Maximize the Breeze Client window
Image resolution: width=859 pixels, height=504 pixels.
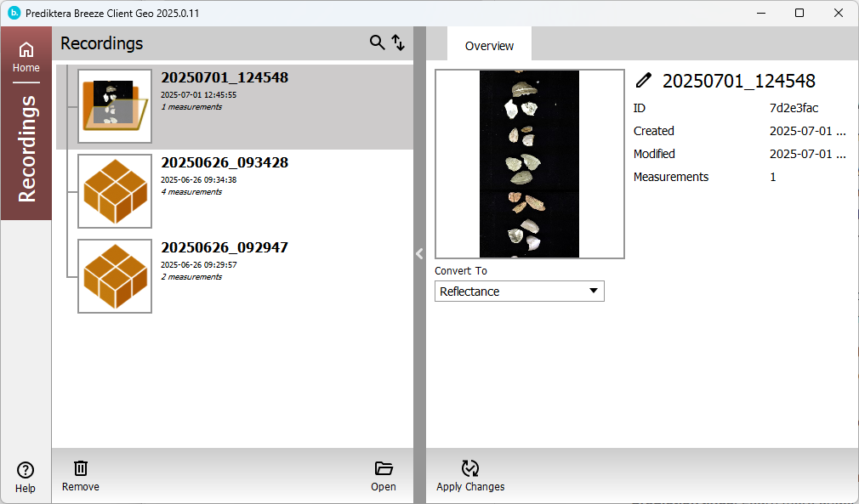(x=799, y=13)
